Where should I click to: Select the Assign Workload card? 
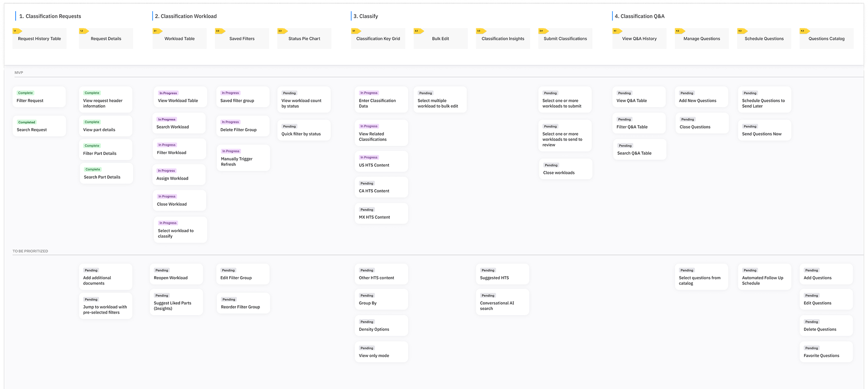point(179,175)
